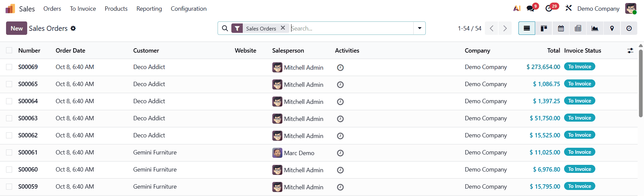The width and height of the screenshot is (644, 196).
Task: Check the box next to S00062
Action: pyautogui.click(x=9, y=135)
